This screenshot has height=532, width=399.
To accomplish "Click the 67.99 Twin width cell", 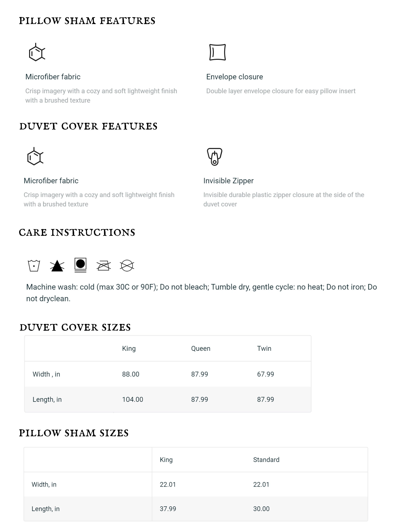I will tap(265, 374).
